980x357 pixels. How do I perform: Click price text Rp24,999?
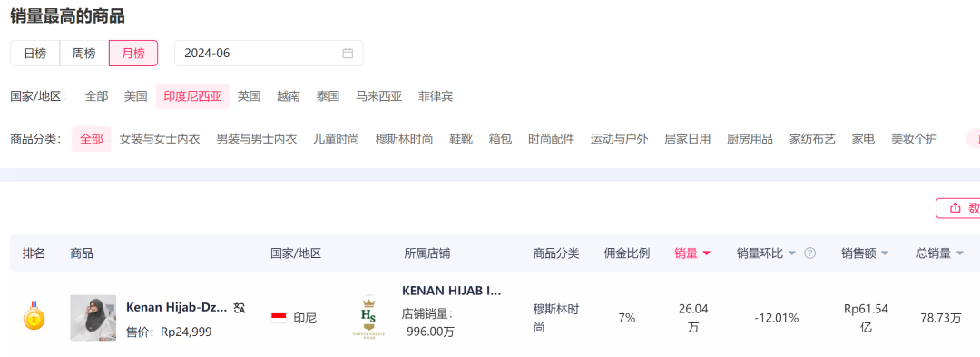[186, 332]
